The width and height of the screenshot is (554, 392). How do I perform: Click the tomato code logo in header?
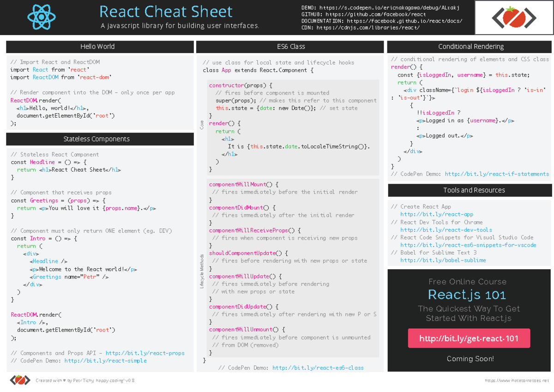coord(514,18)
